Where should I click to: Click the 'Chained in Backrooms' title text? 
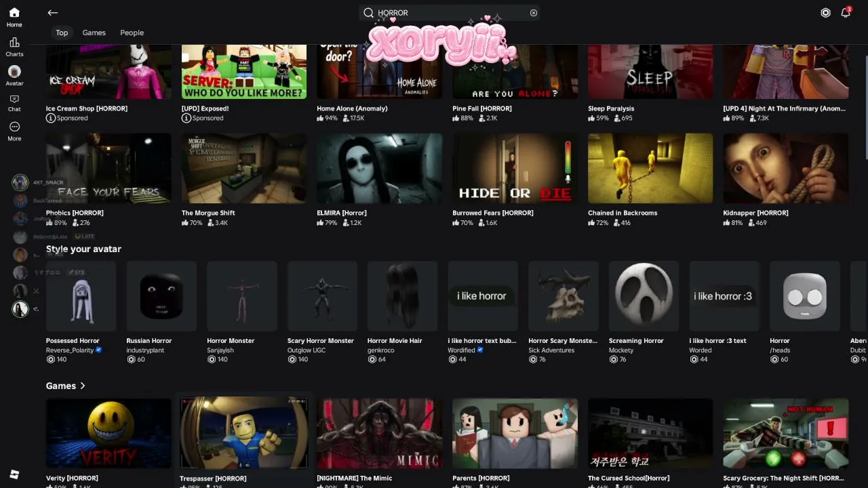click(623, 213)
